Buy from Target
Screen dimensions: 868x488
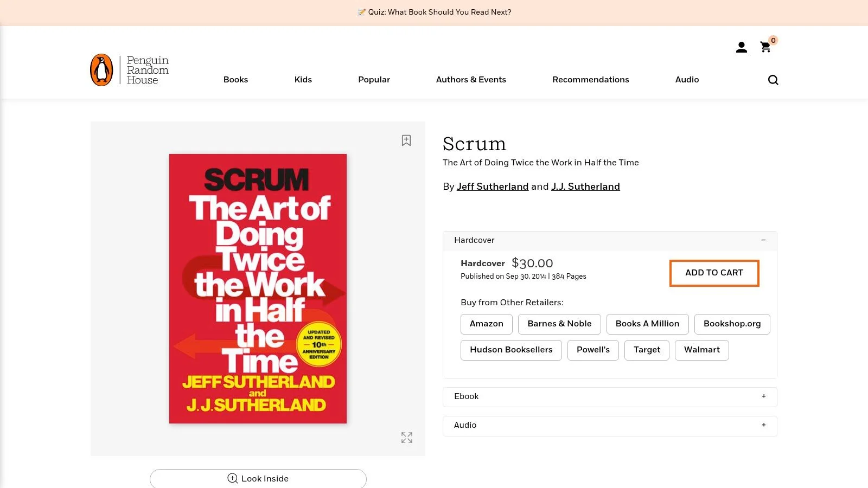[x=647, y=350]
